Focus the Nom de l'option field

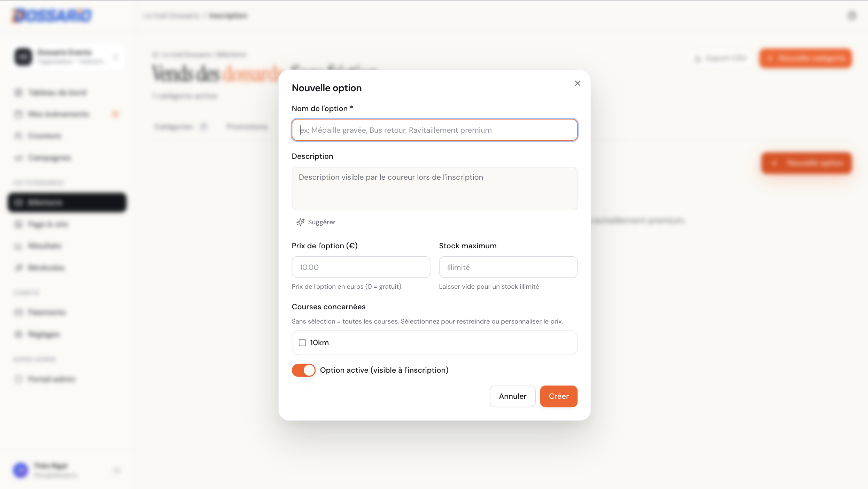tap(435, 130)
